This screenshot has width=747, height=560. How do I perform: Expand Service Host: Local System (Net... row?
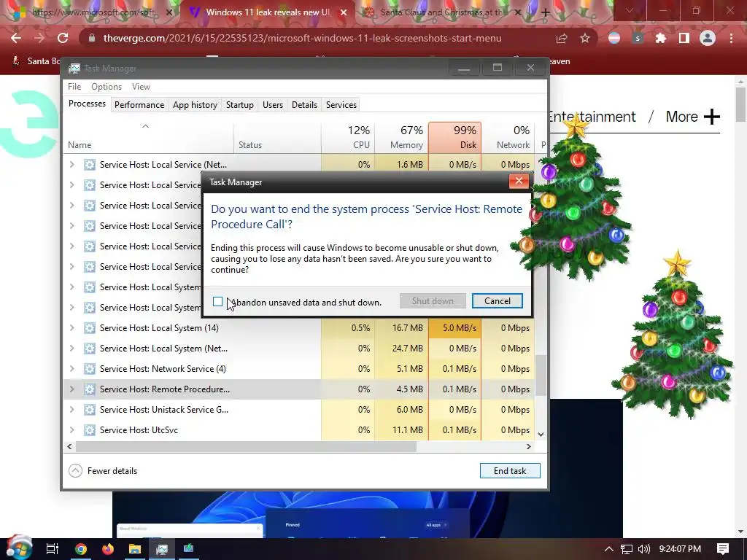(72, 348)
